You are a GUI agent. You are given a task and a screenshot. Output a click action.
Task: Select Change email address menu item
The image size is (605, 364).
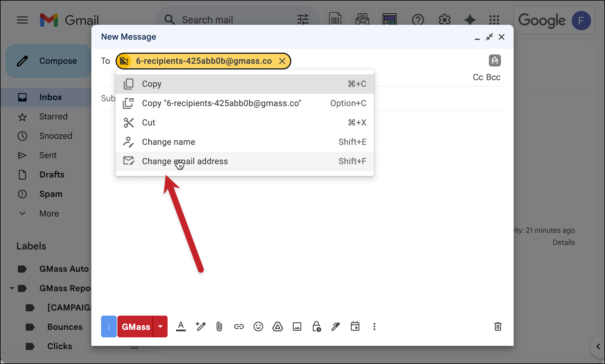click(185, 161)
